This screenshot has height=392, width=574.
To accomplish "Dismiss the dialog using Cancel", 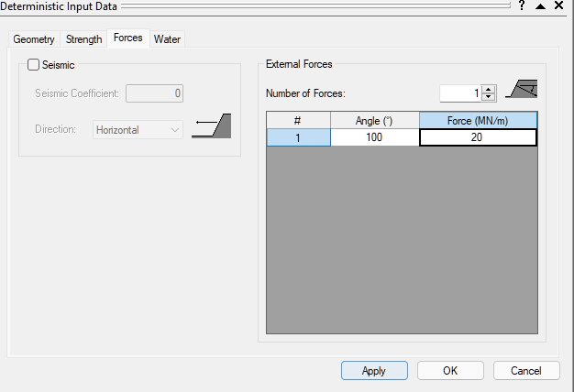I will pos(526,371).
